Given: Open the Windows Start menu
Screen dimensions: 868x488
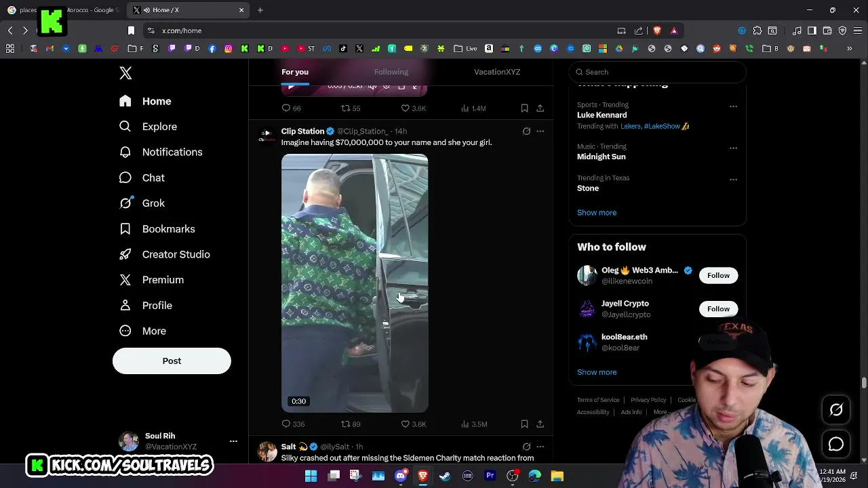Looking at the screenshot, I should tap(311, 476).
